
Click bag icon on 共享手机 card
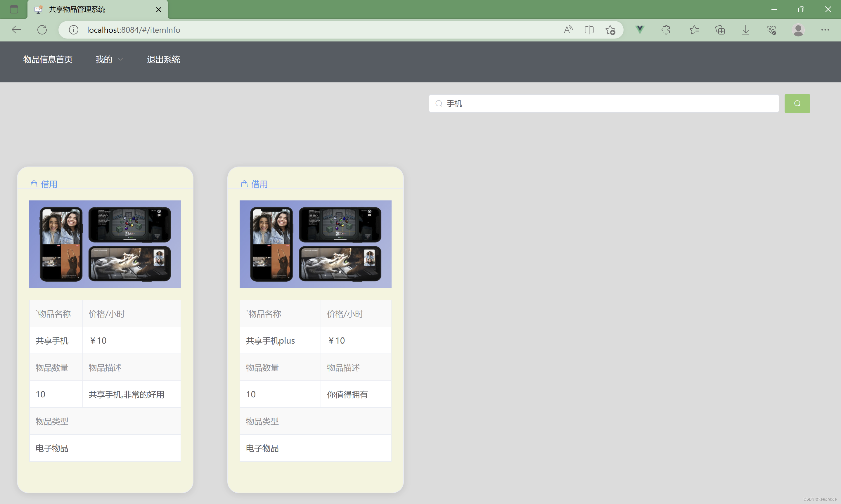34,184
